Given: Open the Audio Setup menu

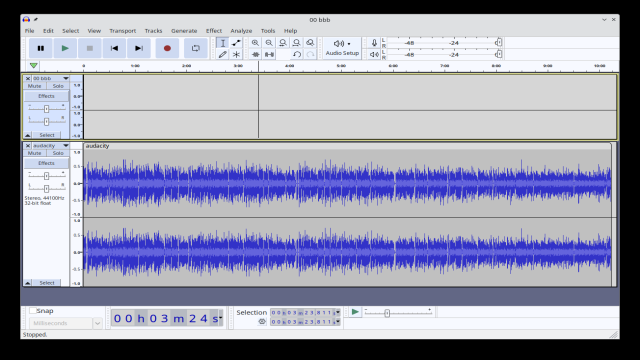Looking at the screenshot, I should pos(342,48).
